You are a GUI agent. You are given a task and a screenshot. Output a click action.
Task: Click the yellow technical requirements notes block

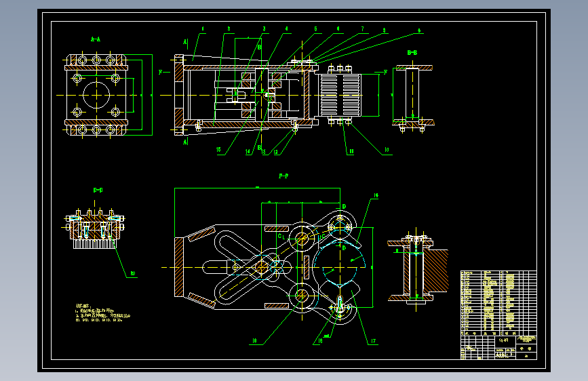[x=103, y=313]
